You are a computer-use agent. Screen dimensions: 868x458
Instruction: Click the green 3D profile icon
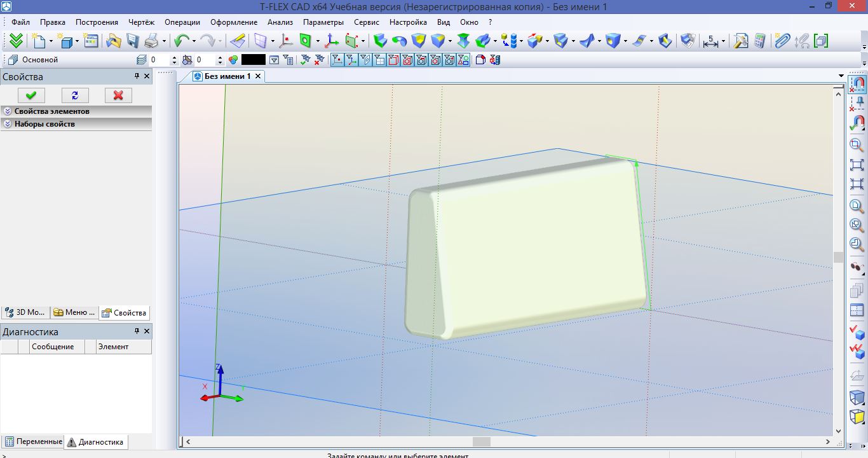[x=305, y=41]
